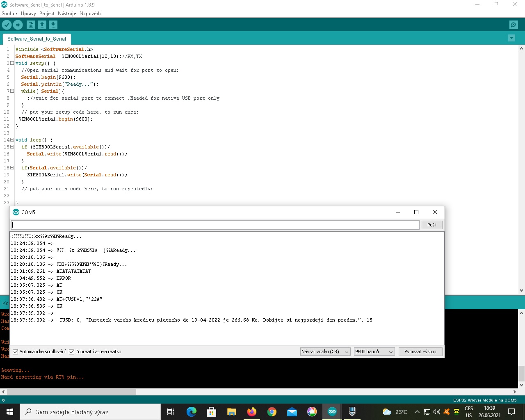Open the pen-shaped app icon on the taskbar

[352, 412]
